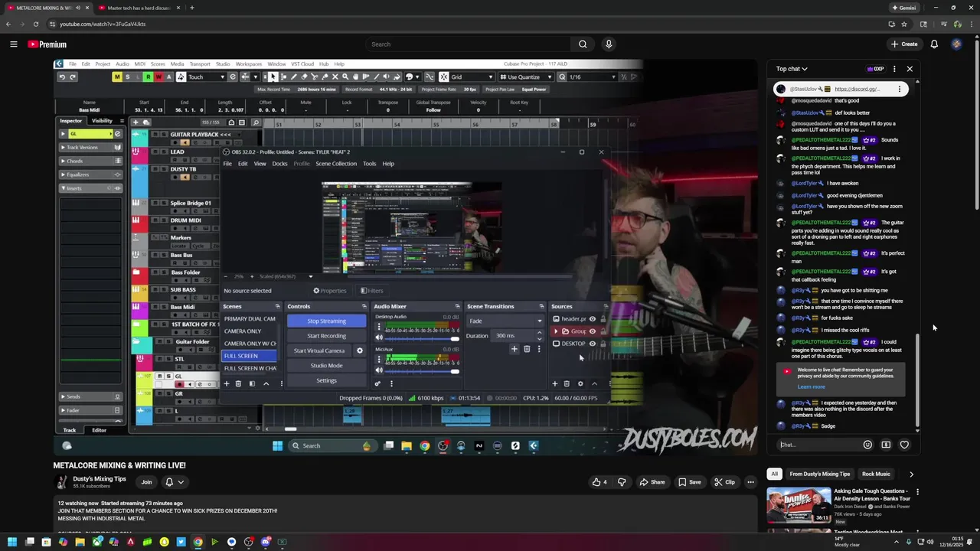Open the Learn more chat guidelines link

click(811, 387)
